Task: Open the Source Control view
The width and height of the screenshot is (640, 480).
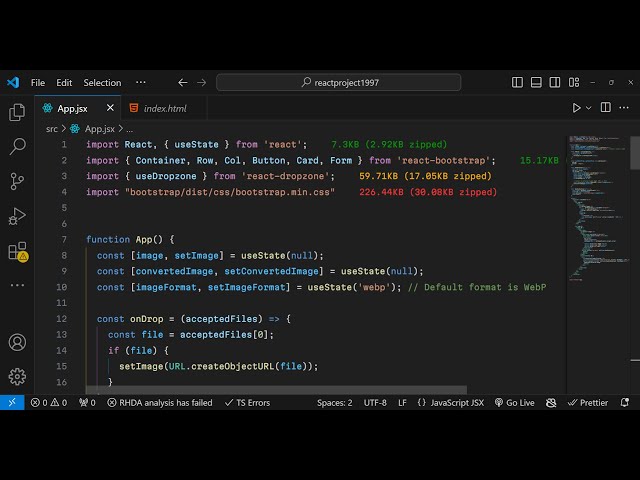Action: pos(17,181)
